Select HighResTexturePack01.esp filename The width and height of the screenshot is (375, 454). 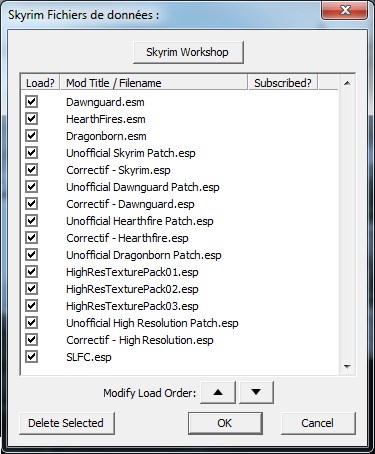(132, 272)
